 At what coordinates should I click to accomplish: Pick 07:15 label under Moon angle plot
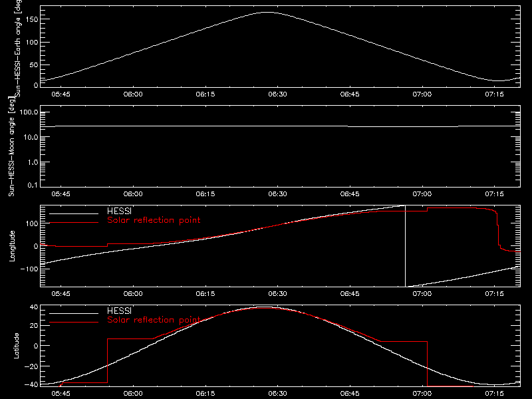(x=494, y=194)
